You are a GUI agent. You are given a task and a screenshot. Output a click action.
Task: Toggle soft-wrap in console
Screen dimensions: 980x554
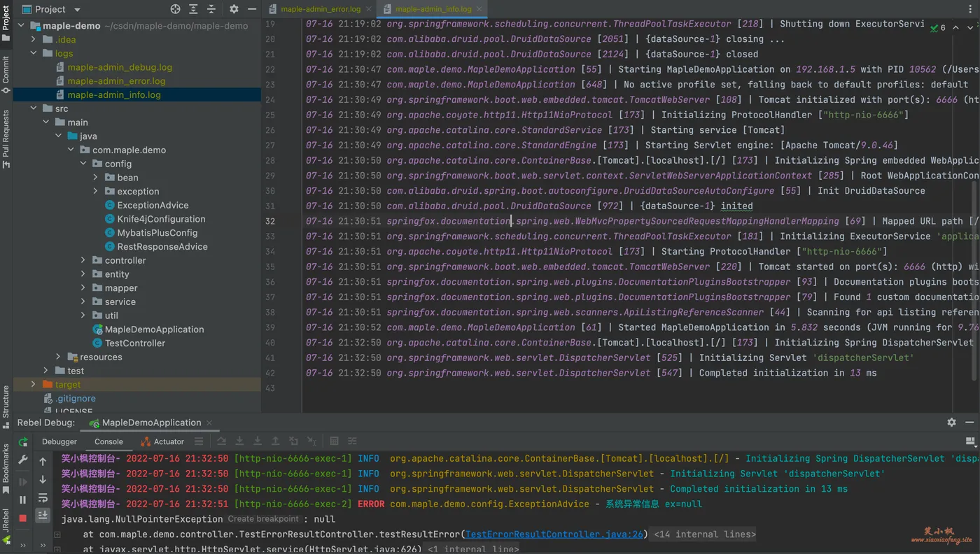pyautogui.click(x=43, y=498)
